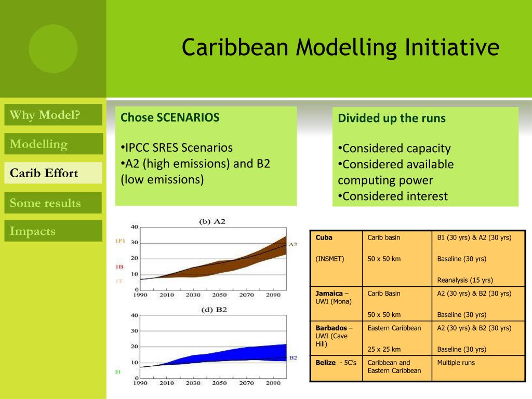Image resolution: width=532 pixels, height=399 pixels.
Task: Click the (b) A2 chart title
Action: tap(212, 221)
